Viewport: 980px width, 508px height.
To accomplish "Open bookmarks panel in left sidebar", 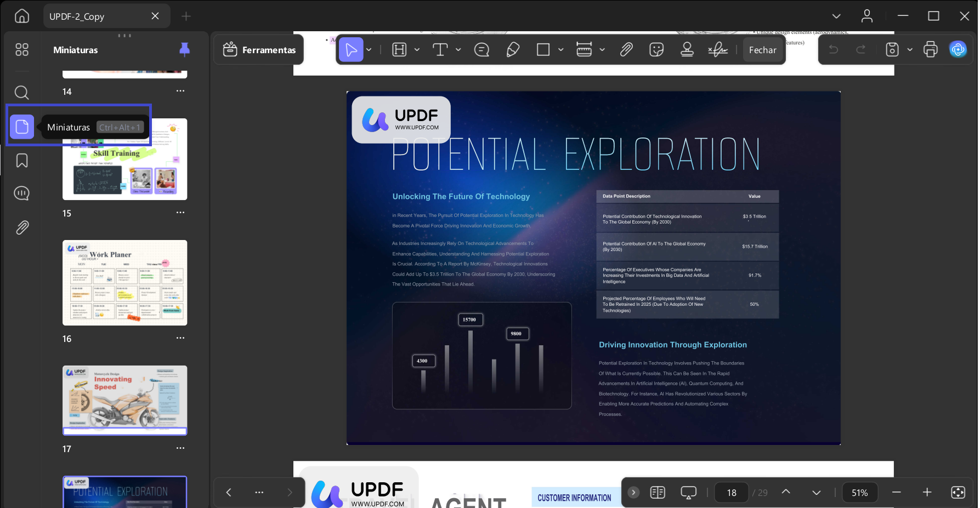I will [22, 161].
